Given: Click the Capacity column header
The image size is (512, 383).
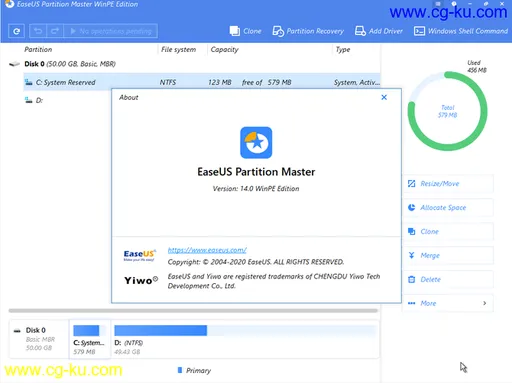Looking at the screenshot, I should [224, 49].
